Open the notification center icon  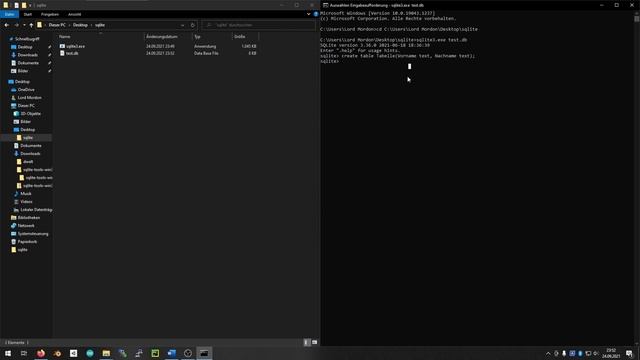629,353
